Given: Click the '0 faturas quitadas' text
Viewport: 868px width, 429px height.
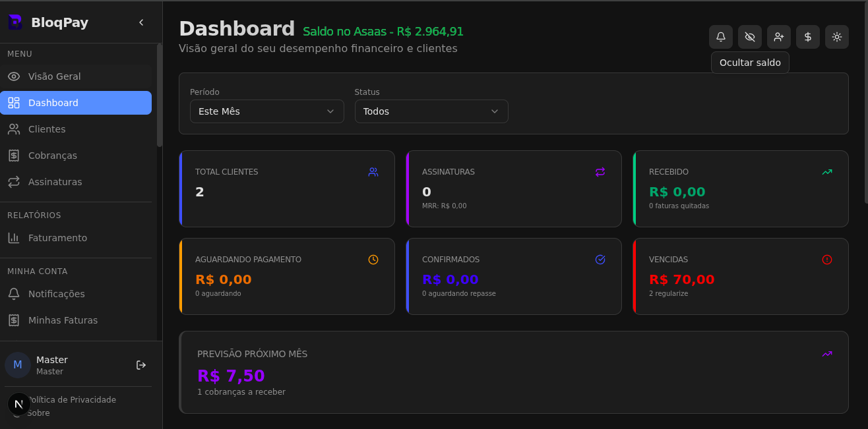Looking at the screenshot, I should point(679,206).
